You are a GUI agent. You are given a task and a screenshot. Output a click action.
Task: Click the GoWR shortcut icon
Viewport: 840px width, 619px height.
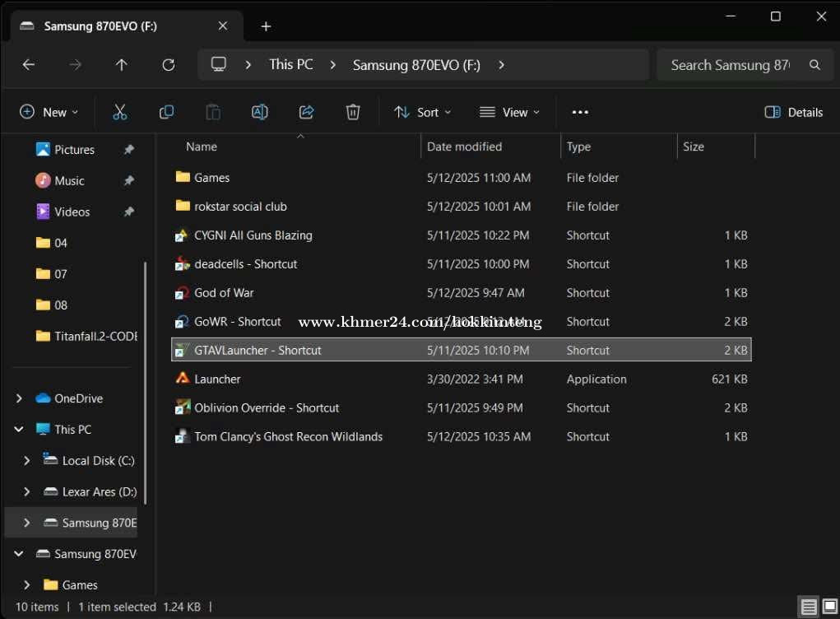[183, 321]
